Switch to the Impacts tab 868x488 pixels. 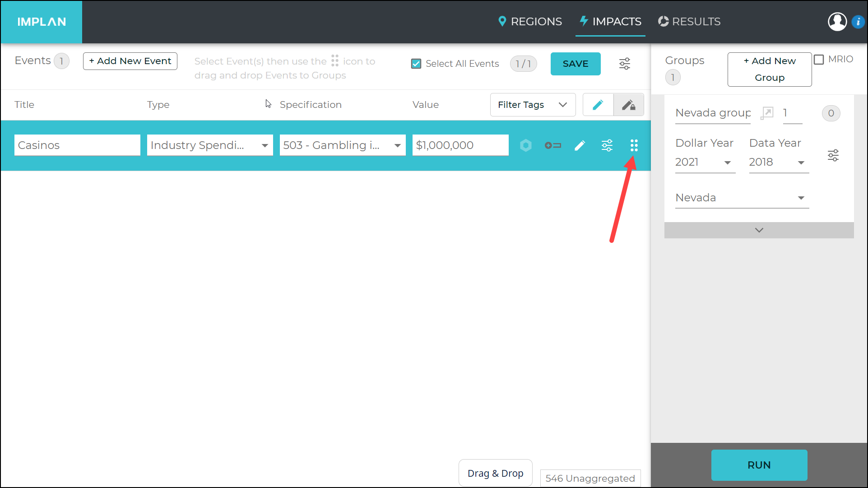(610, 21)
